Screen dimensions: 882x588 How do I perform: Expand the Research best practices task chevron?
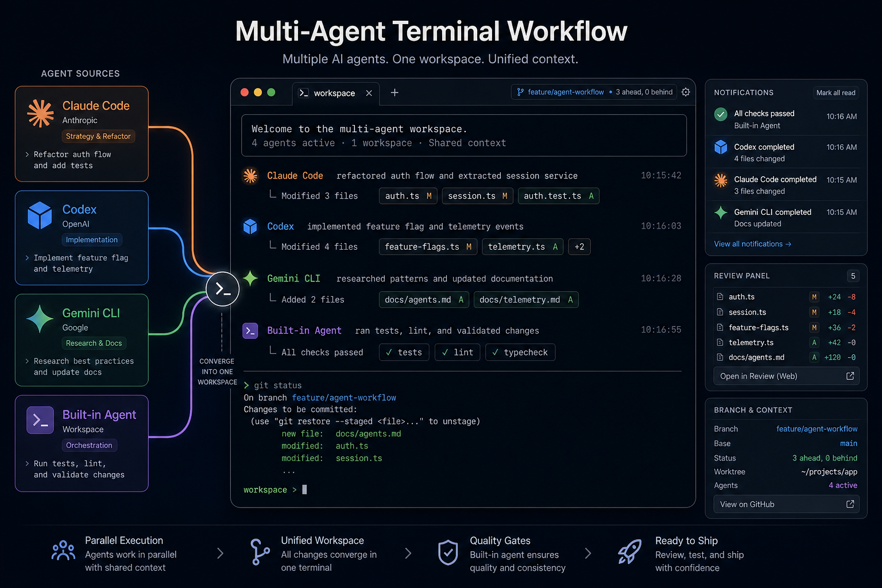tap(27, 361)
